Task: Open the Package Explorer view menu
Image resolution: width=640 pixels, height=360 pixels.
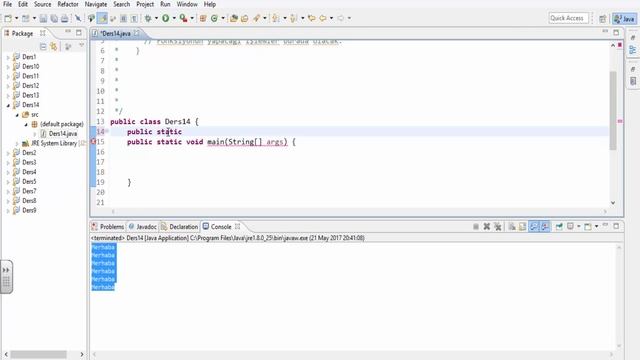Action: click(x=82, y=46)
